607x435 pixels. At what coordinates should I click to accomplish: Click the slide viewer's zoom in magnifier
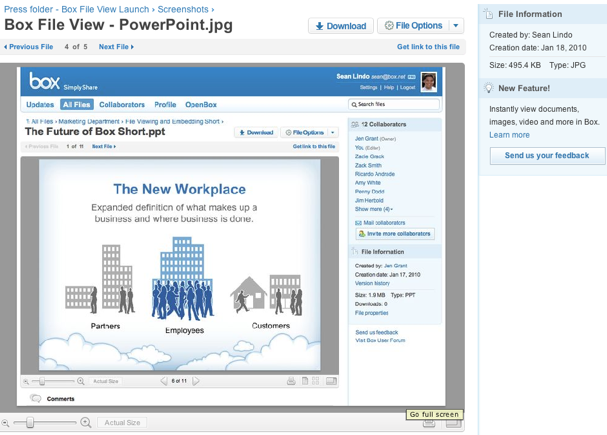coord(81,381)
